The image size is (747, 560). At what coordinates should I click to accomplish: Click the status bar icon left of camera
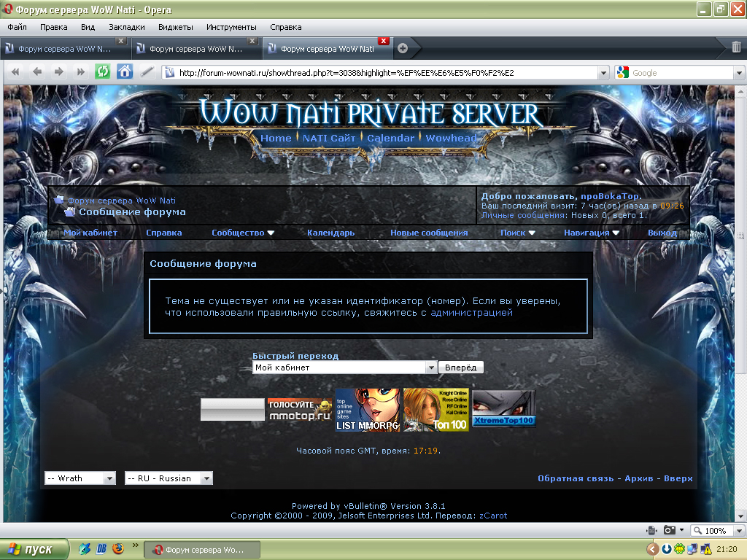651,530
